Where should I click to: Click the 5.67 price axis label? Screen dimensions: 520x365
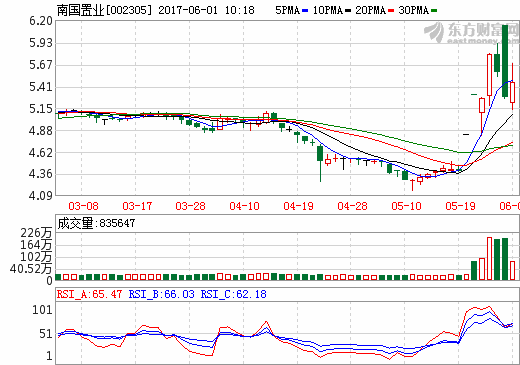[x=41, y=65]
